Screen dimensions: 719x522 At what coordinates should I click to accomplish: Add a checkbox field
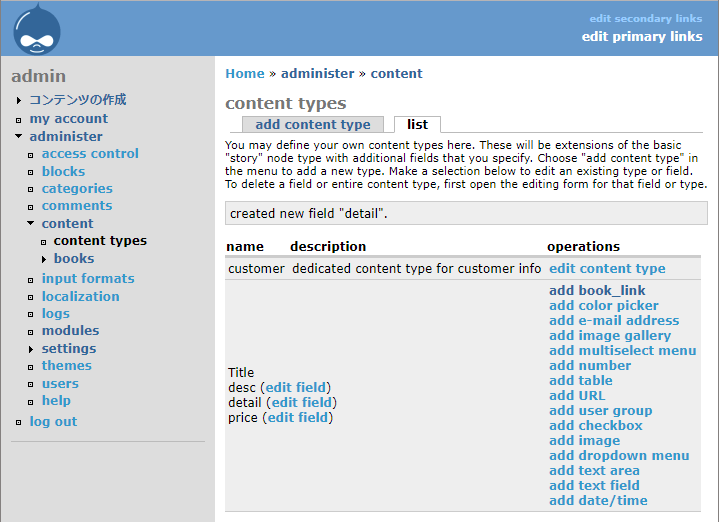595,425
